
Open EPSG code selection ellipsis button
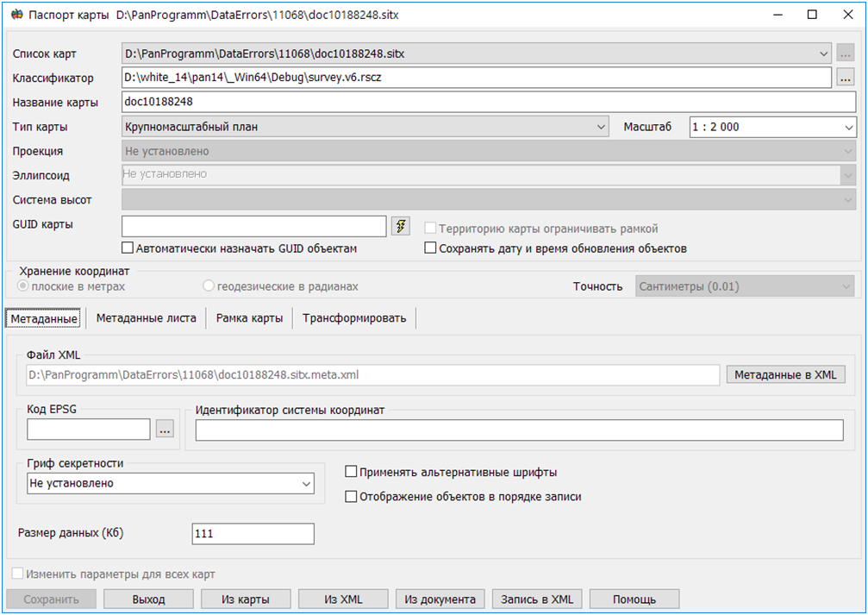pos(165,429)
